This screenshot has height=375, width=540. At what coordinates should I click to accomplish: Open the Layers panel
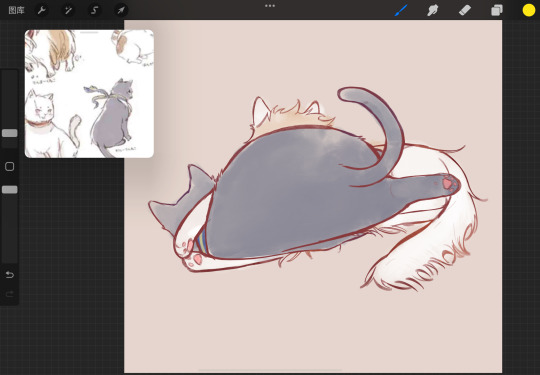tap(497, 10)
